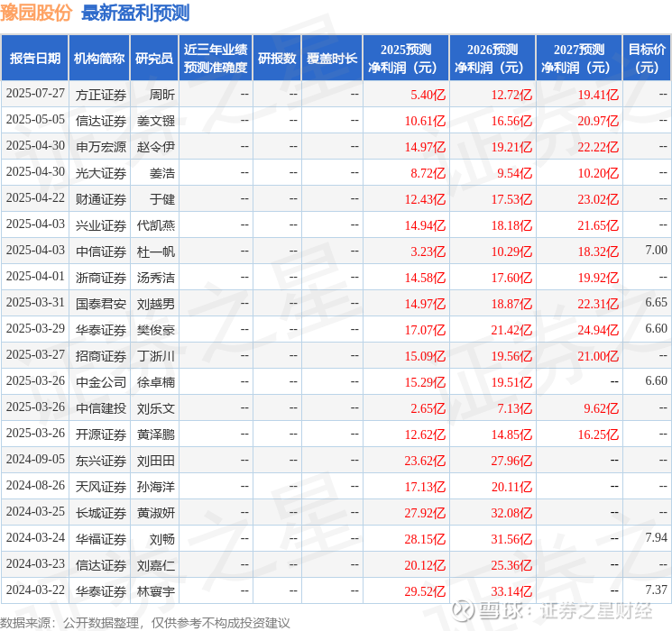Select the 中信证券 institution cell
Screen dimensions: 672x631
(x=101, y=251)
